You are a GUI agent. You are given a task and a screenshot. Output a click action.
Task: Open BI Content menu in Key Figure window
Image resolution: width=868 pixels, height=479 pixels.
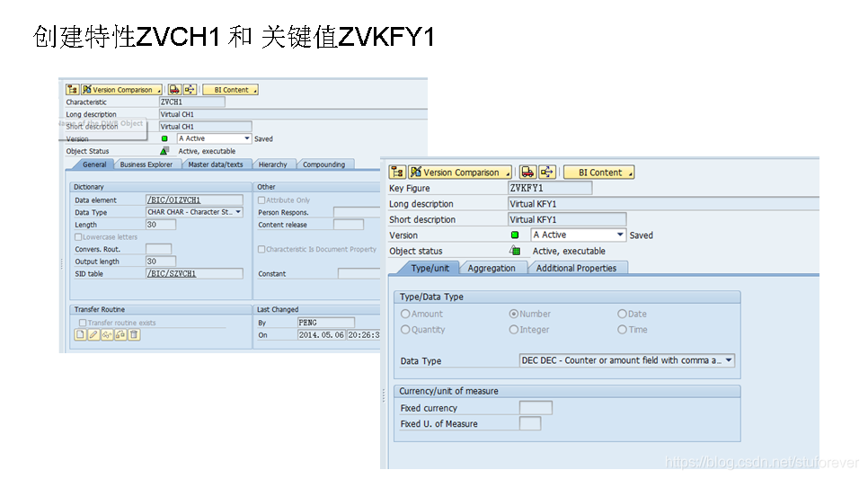[x=599, y=173]
